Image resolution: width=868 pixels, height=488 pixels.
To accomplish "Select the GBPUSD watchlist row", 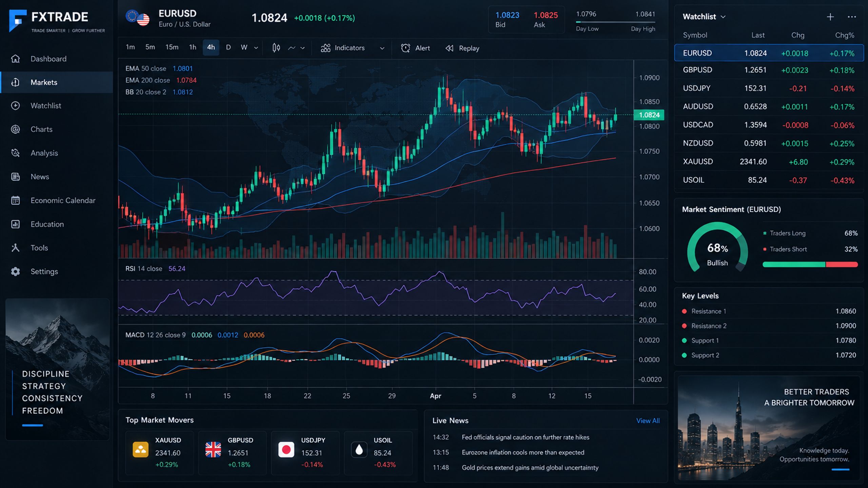I will [769, 70].
